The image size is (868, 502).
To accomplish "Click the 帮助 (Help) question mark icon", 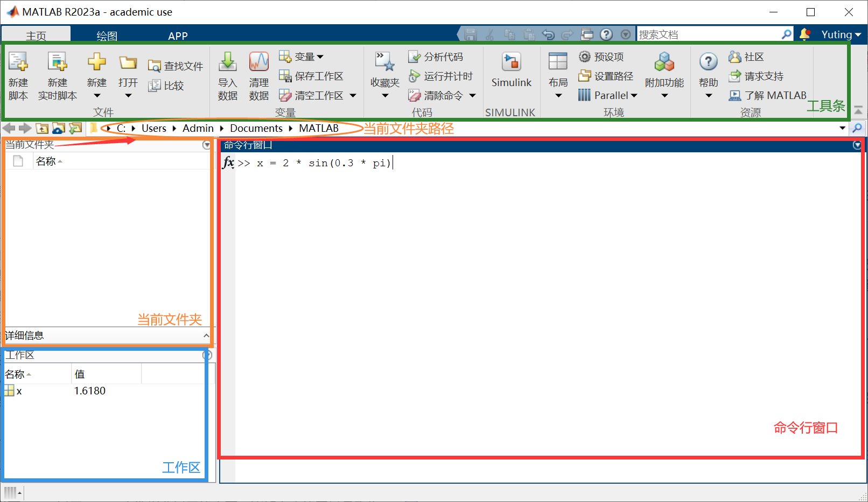I will point(709,62).
